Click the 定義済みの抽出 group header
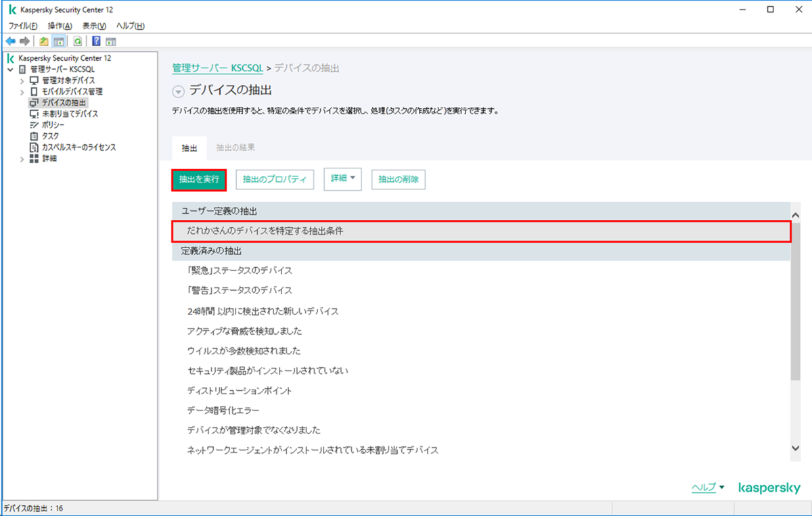The width and height of the screenshot is (812, 516). (481, 251)
